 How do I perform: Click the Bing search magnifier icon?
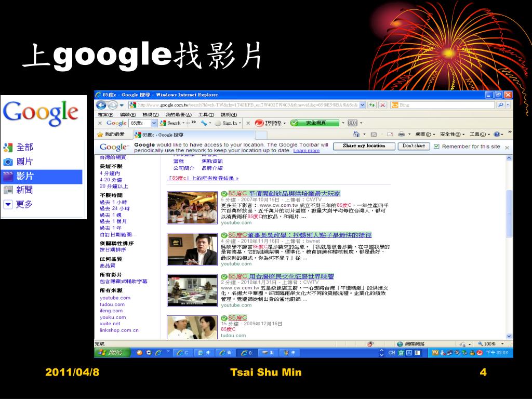[x=500, y=105]
